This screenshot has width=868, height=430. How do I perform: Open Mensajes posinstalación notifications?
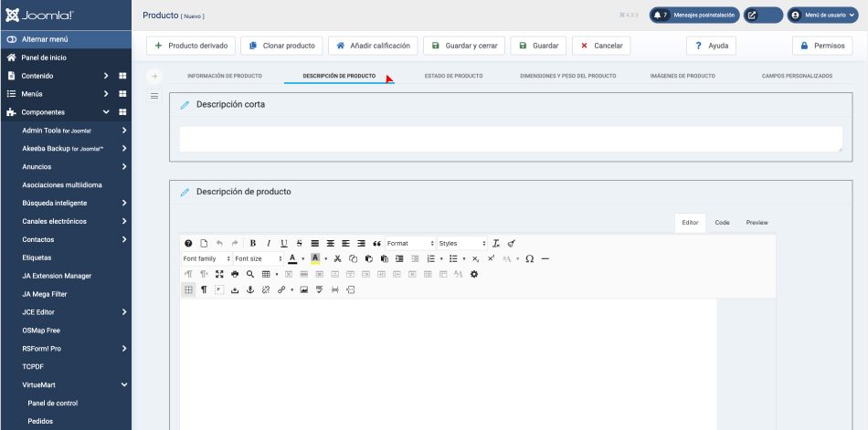click(694, 15)
